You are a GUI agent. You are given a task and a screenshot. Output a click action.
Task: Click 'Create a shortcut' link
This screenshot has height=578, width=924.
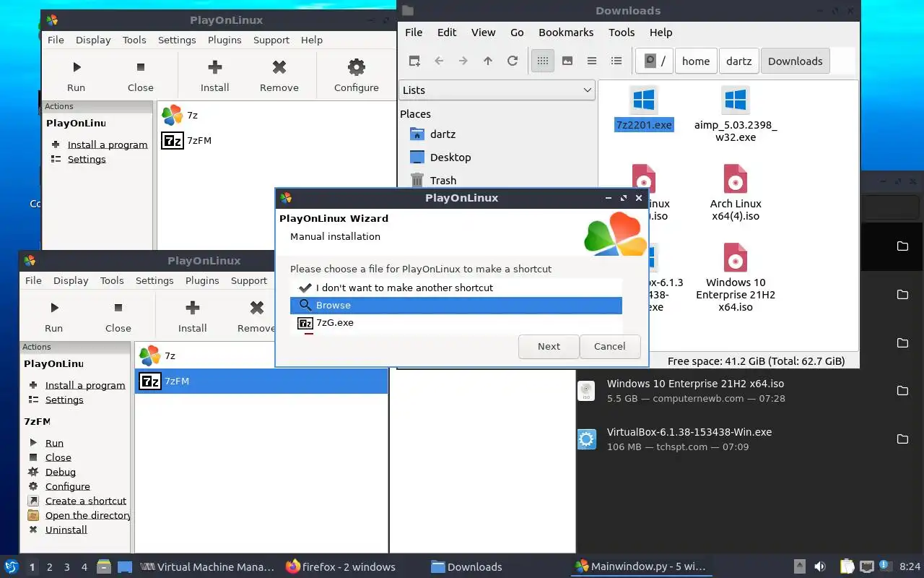coord(86,501)
